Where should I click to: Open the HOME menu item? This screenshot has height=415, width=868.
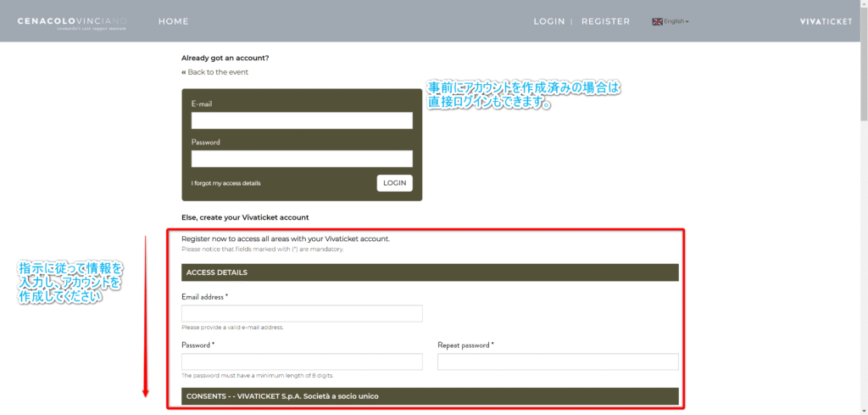[173, 21]
